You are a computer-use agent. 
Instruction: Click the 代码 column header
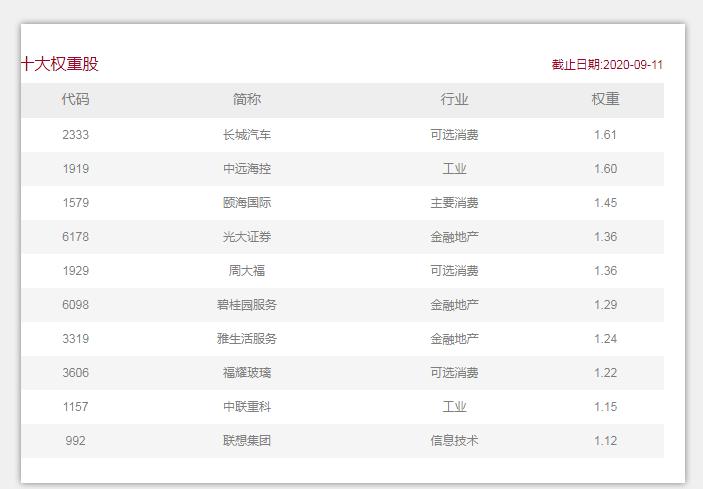pos(75,99)
